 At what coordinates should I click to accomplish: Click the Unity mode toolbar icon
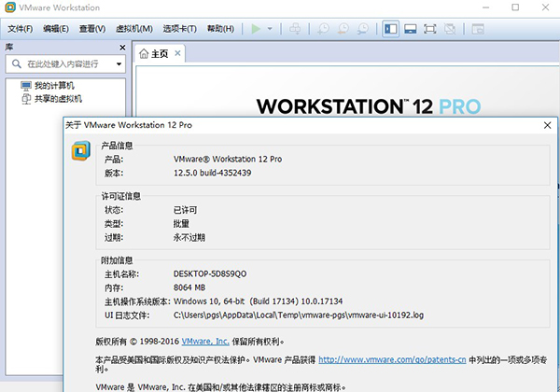[451, 29]
